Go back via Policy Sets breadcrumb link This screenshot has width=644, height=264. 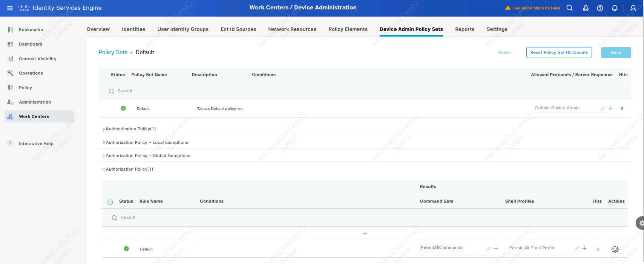coord(113,52)
